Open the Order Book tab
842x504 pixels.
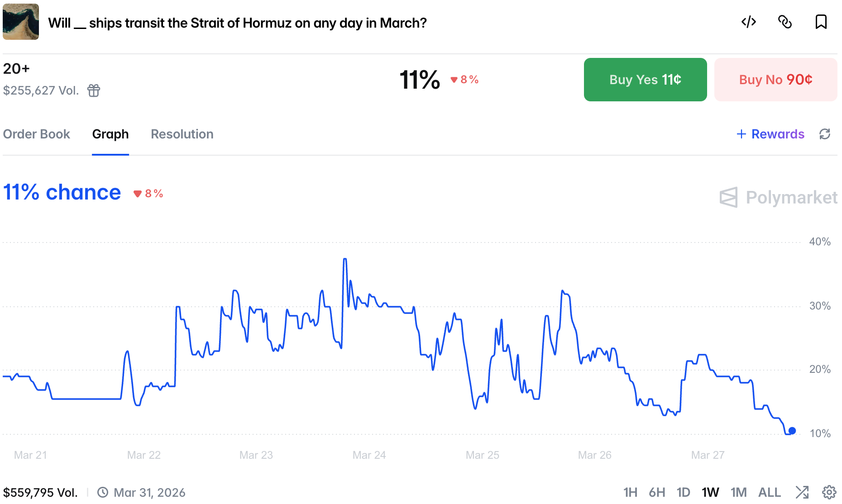37,134
